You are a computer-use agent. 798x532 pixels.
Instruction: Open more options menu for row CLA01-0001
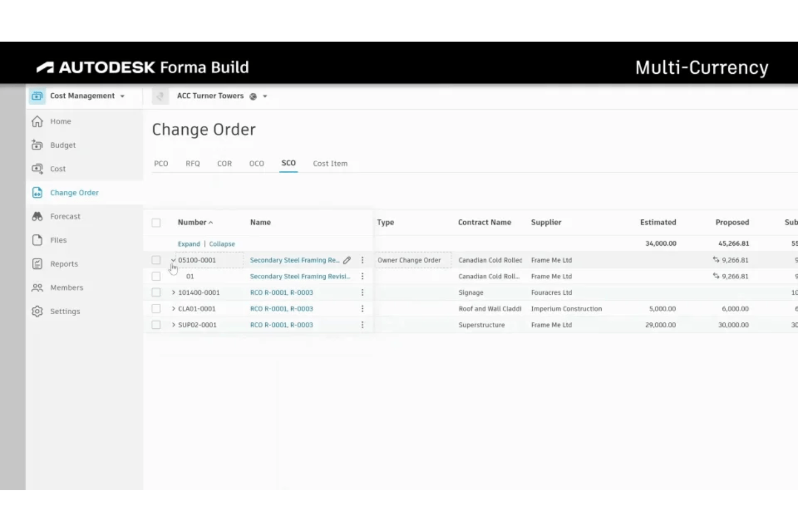pyautogui.click(x=362, y=308)
